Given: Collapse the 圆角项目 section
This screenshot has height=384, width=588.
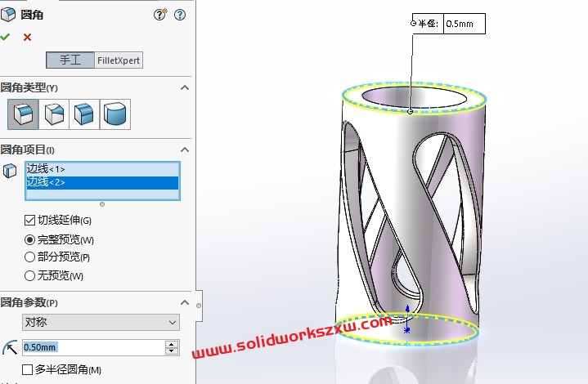Looking at the screenshot, I should tap(185, 150).
